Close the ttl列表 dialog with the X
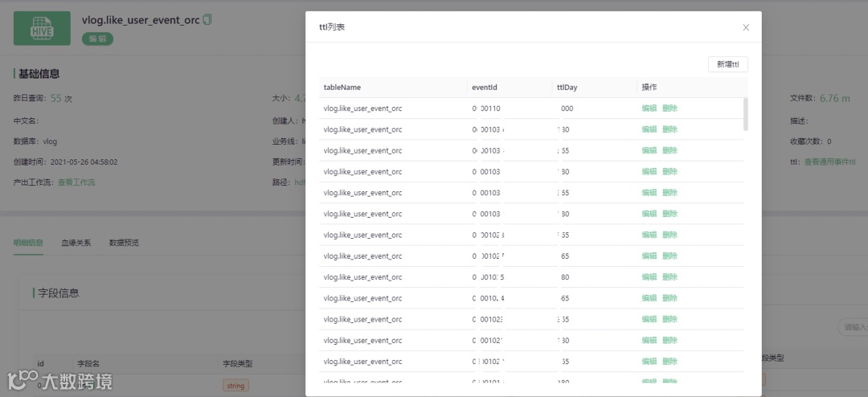Image resolution: width=868 pixels, height=397 pixels. 746,27
